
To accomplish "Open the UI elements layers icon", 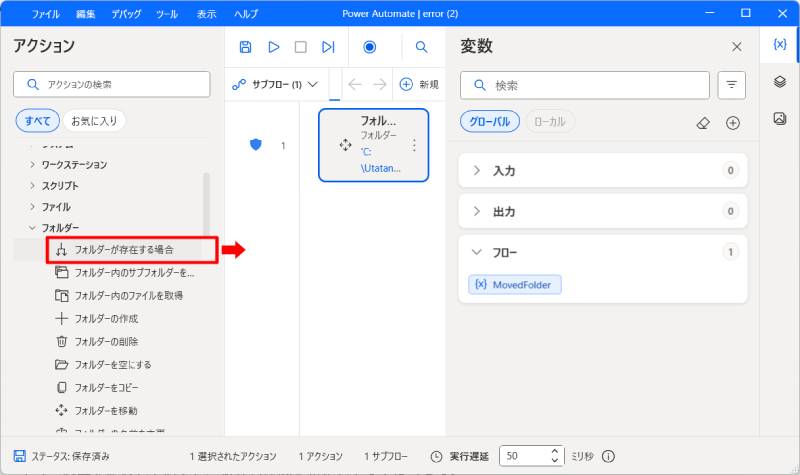I will (x=780, y=82).
